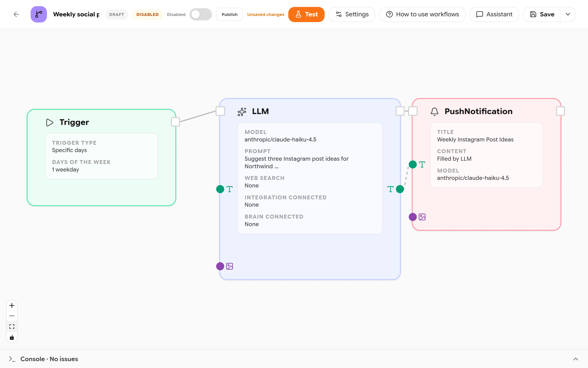Image resolution: width=588 pixels, height=368 pixels.
Task: Open workflow Settings
Action: [352, 14]
